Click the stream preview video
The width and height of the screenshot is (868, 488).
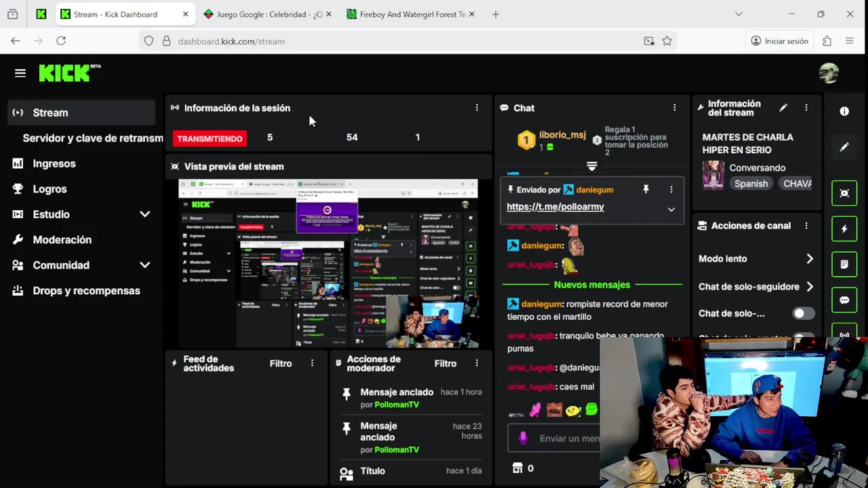click(x=328, y=264)
